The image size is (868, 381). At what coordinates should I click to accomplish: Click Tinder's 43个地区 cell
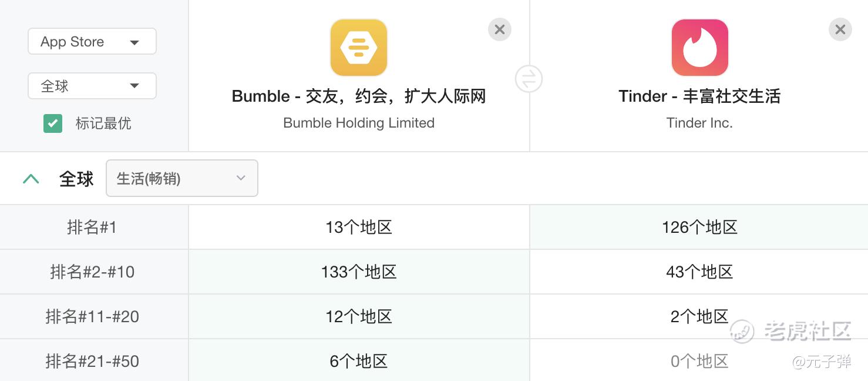[x=699, y=272]
